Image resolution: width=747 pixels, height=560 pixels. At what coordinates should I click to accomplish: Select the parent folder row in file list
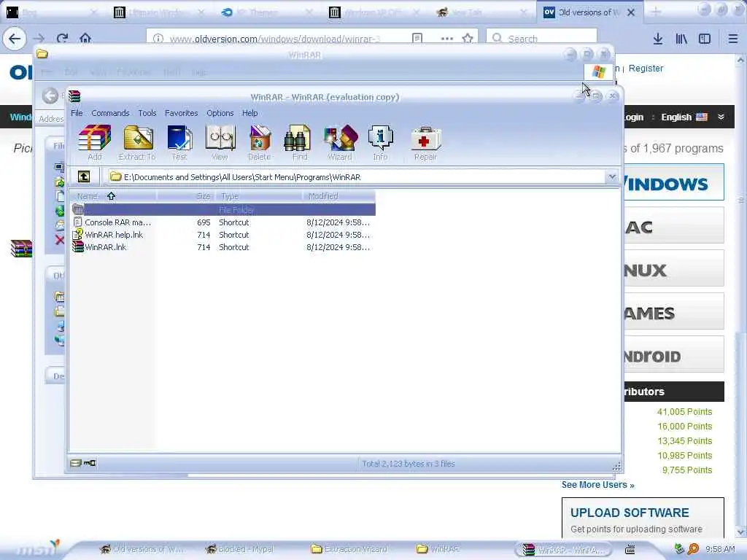(222, 209)
